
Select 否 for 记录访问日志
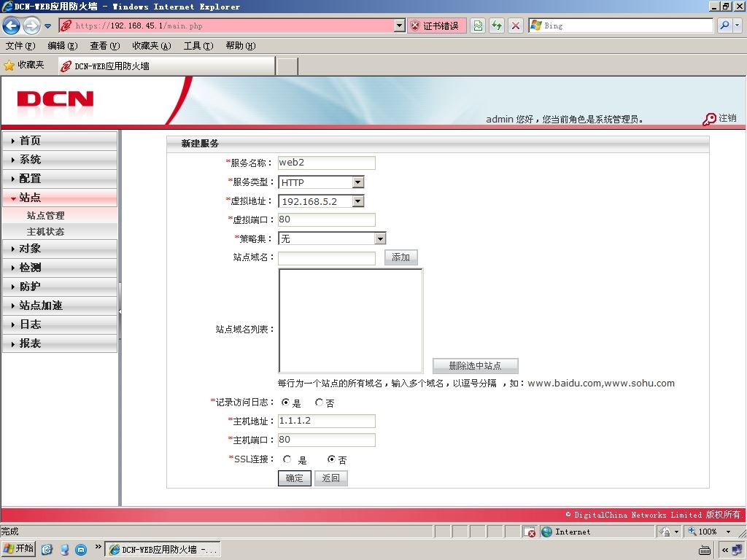319,402
